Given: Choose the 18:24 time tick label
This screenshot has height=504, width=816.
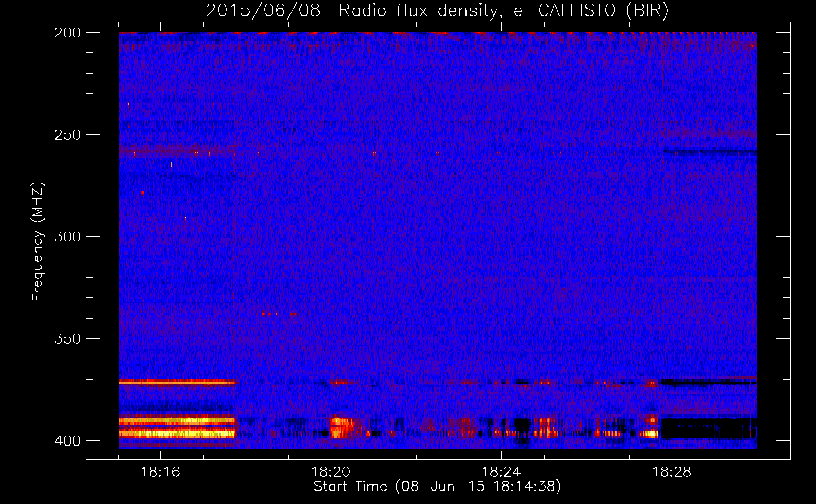Looking at the screenshot, I should pyautogui.click(x=501, y=472).
